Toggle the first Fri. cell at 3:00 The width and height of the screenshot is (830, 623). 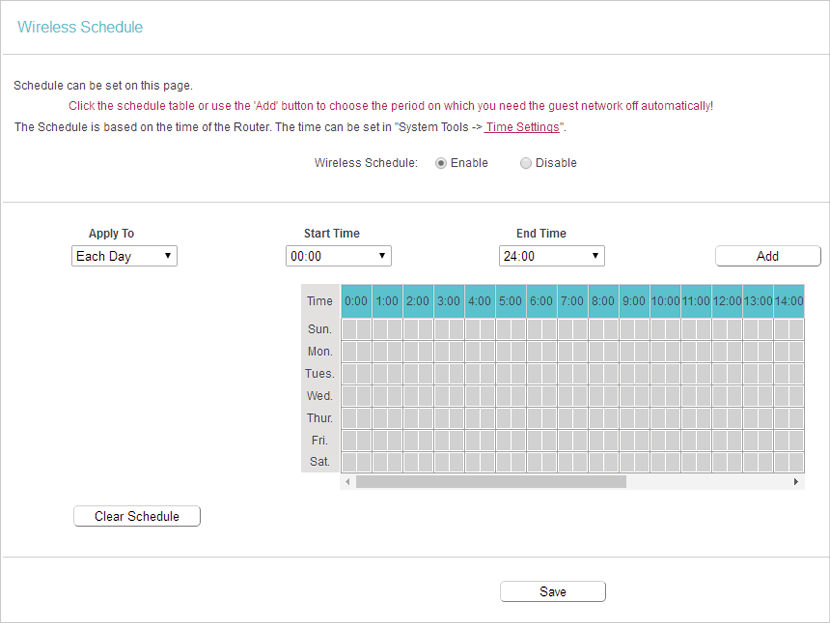click(x=441, y=440)
